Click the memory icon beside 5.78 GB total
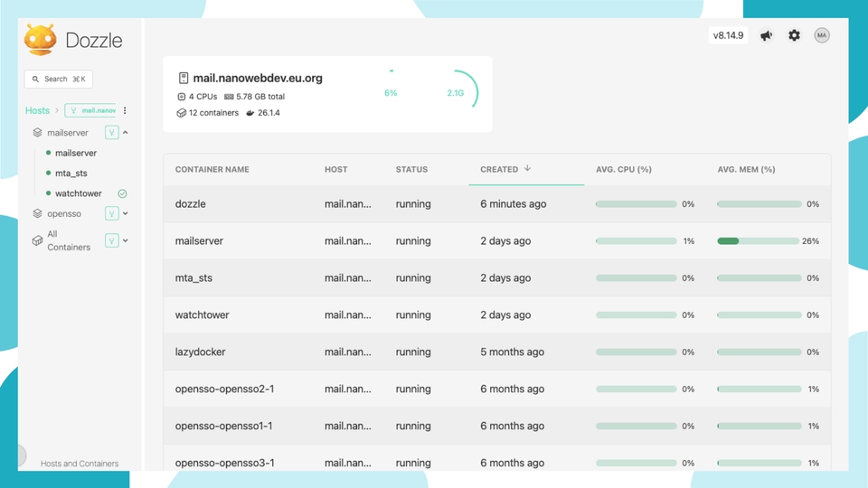Screen dimensions: 868x488 point(229,97)
